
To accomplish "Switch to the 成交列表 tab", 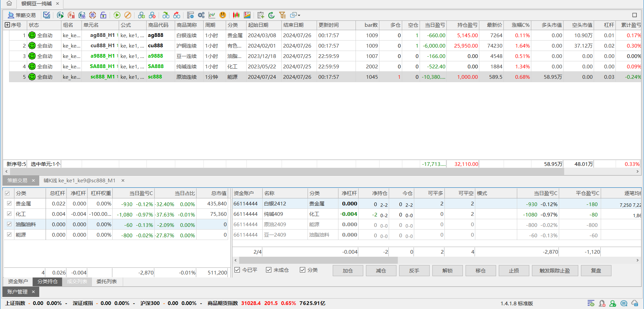I will click(77, 282).
